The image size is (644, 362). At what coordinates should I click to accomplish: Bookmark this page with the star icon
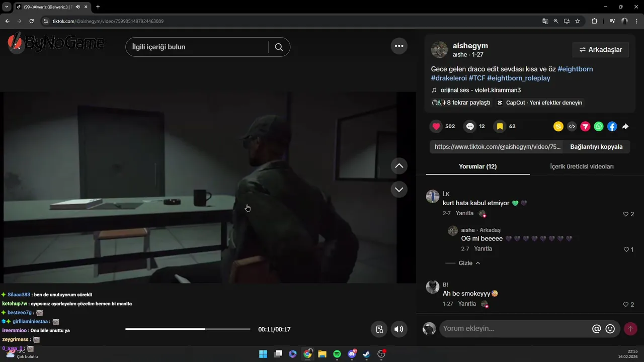point(578,21)
